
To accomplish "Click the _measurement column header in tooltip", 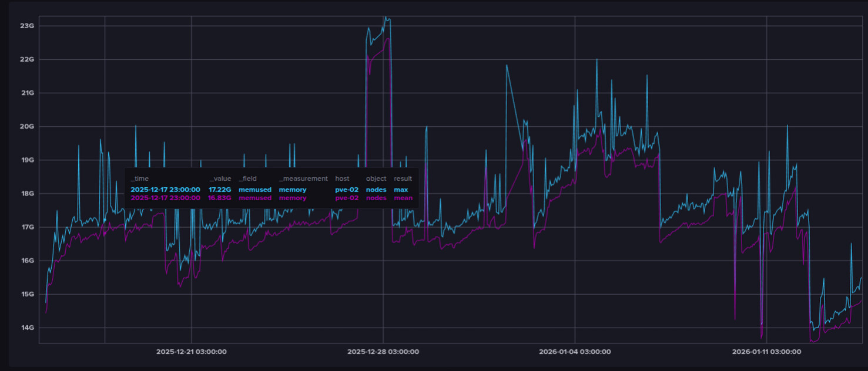I will pyautogui.click(x=303, y=178).
